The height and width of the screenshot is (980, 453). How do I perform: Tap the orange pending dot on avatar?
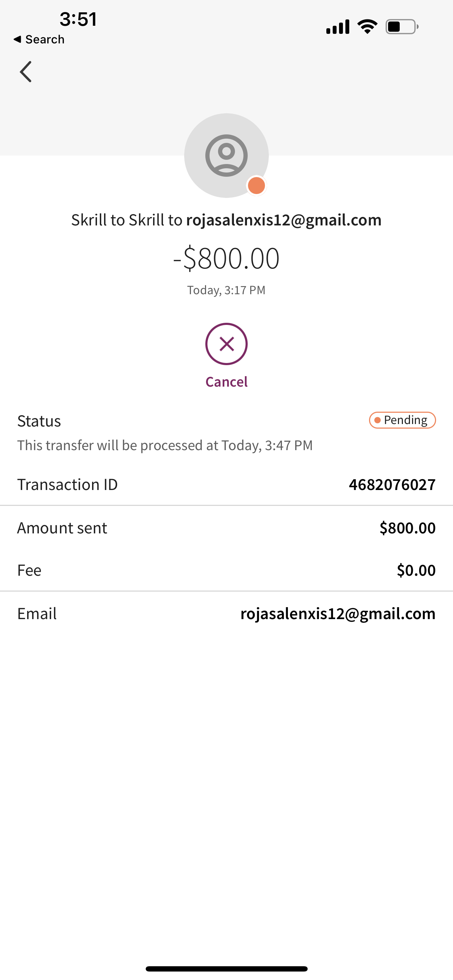[256, 186]
